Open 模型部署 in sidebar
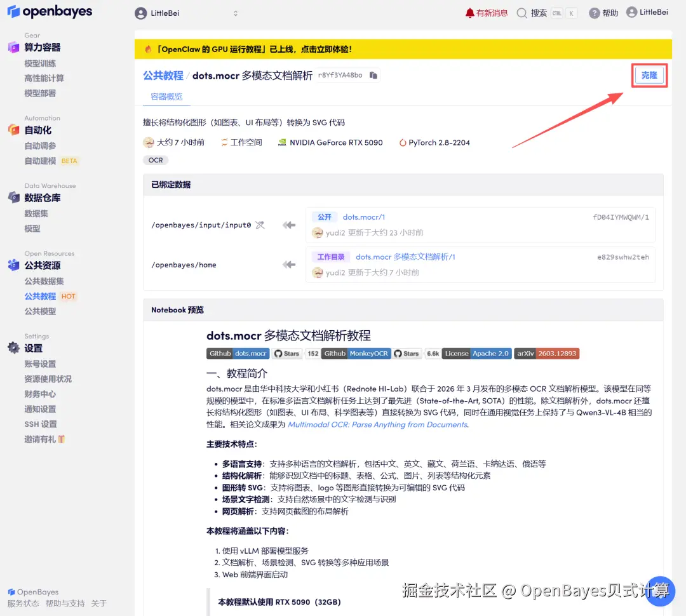 (40, 93)
